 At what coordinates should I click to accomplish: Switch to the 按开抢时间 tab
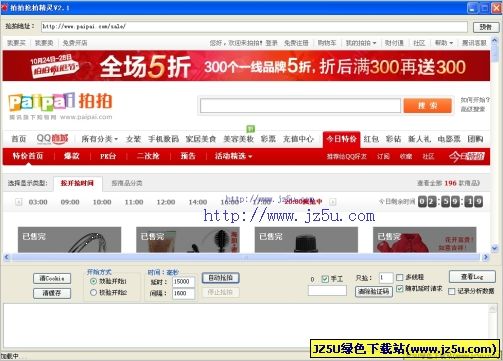78,183
